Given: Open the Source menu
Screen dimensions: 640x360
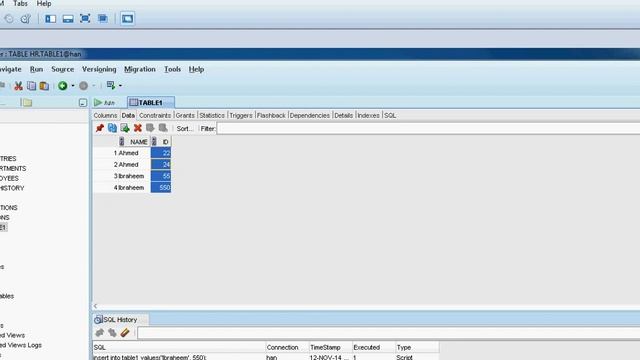Looking at the screenshot, I should (62, 69).
